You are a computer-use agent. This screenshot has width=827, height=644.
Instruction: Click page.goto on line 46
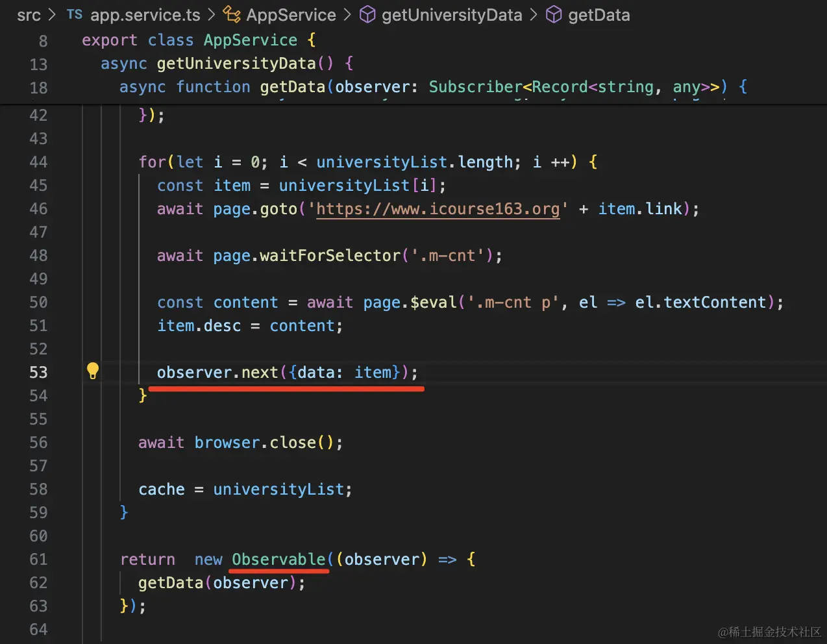pyautogui.click(x=255, y=209)
